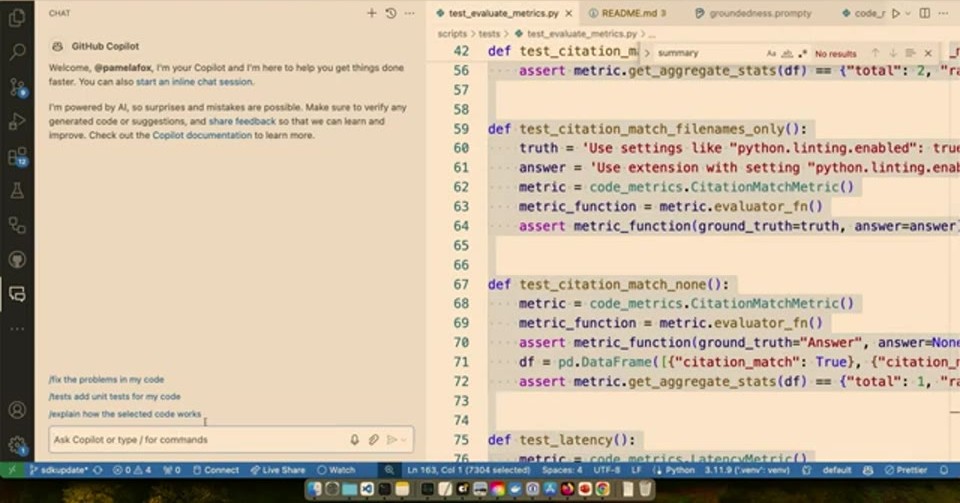Click the microphone voice chat icon
Image resolution: width=960 pixels, height=503 pixels.
click(354, 439)
